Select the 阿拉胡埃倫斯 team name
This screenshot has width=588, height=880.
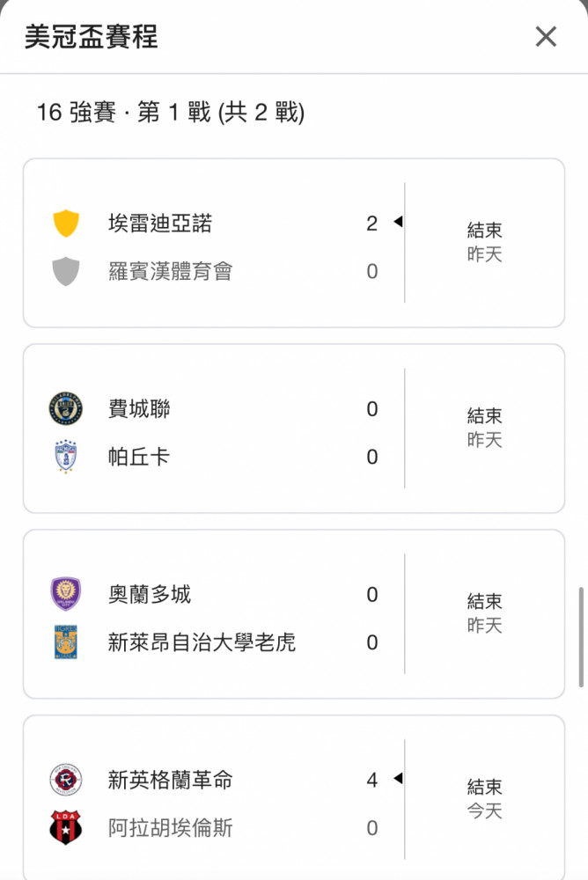pyautogui.click(x=170, y=828)
